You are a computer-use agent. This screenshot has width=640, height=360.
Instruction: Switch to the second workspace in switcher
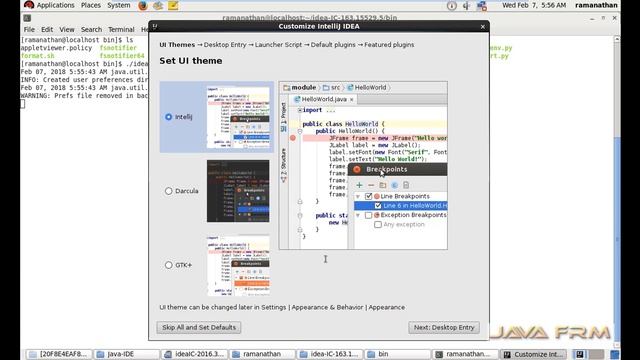596,354
